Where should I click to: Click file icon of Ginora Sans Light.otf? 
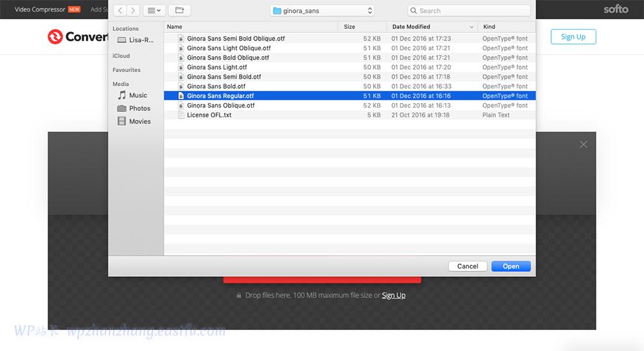click(181, 68)
